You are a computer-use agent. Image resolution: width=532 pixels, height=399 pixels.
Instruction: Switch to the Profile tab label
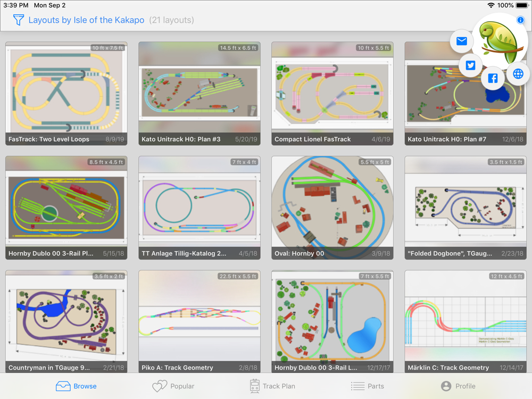465,386
